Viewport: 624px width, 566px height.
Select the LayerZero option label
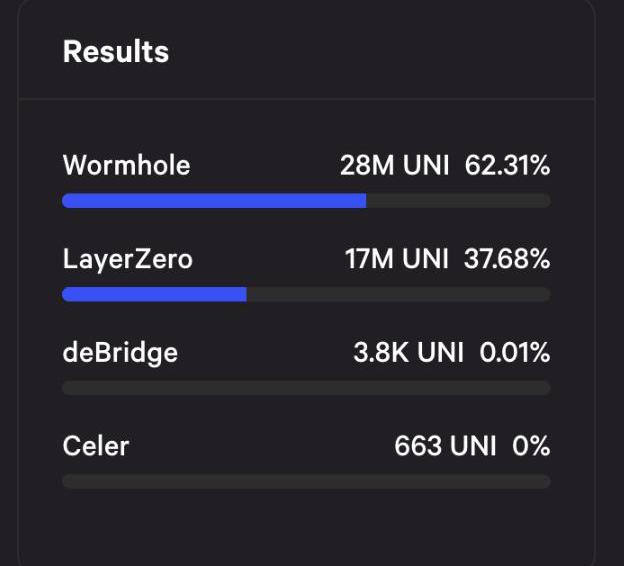tap(127, 259)
